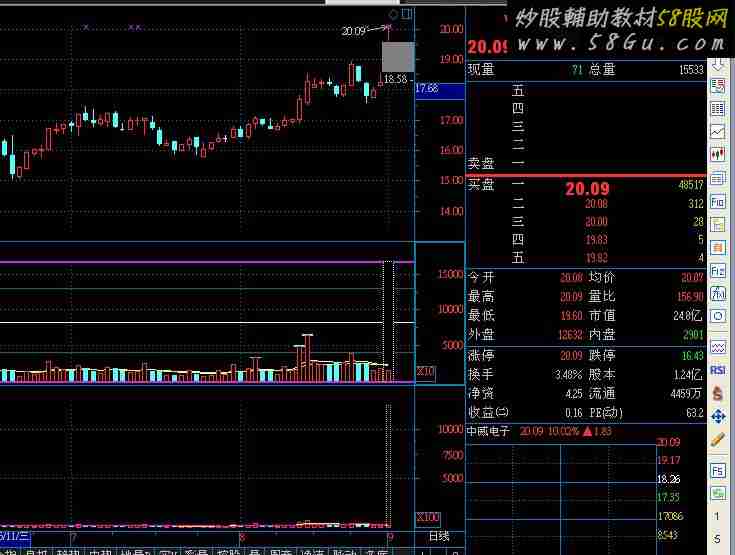Click the yellow window toolbar icon
735x555 pixels.
coord(718,225)
